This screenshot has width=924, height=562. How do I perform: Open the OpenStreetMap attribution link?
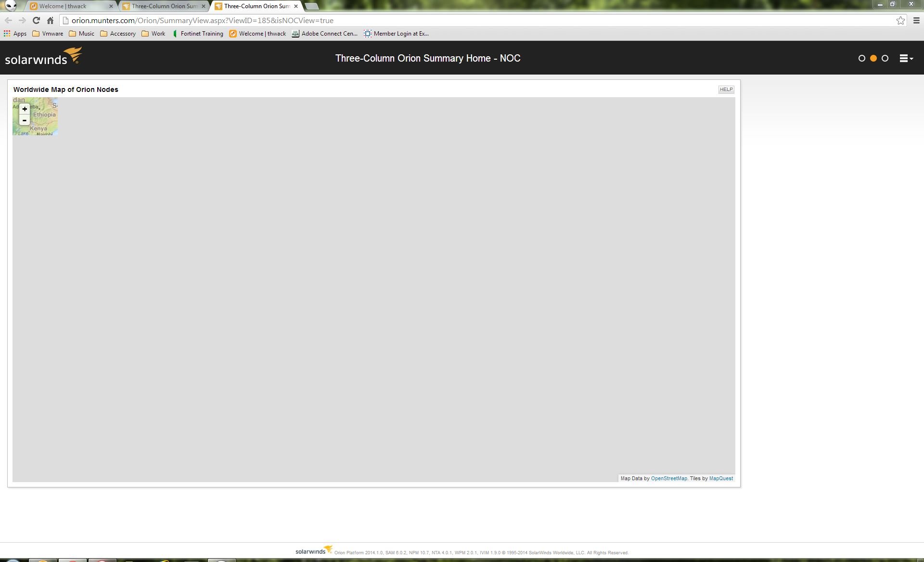click(668, 478)
